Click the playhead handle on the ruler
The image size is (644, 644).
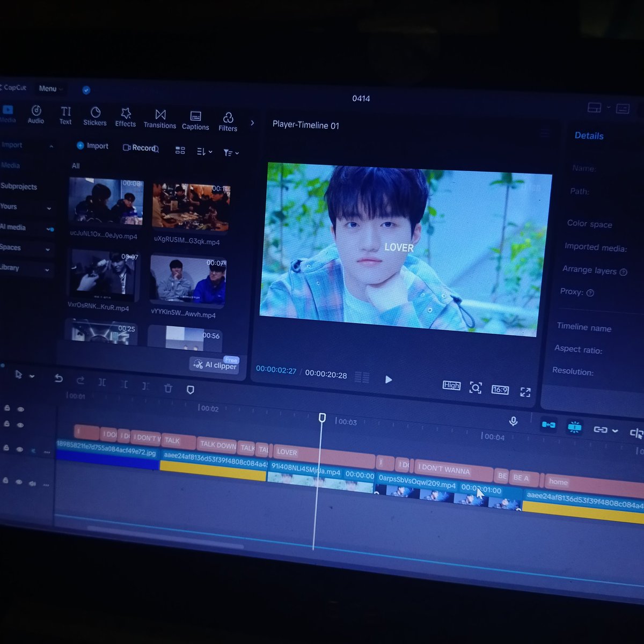(x=322, y=418)
